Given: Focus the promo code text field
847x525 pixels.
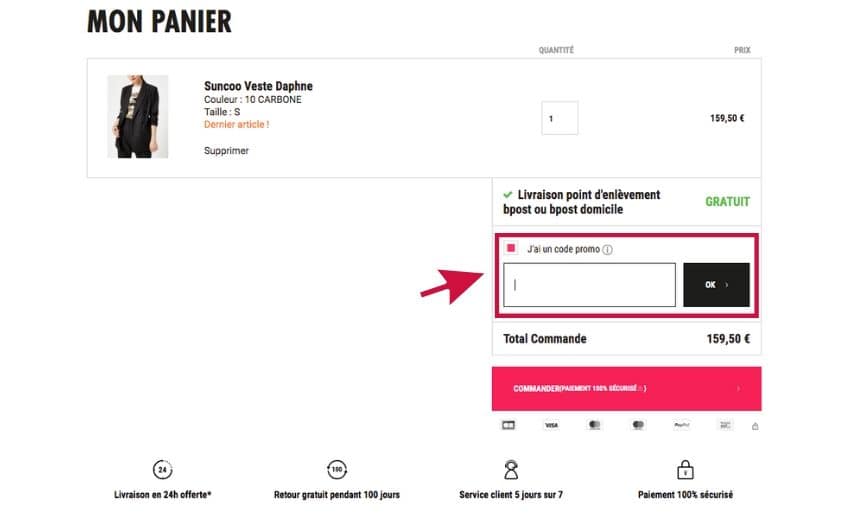Looking at the screenshot, I should [589, 285].
